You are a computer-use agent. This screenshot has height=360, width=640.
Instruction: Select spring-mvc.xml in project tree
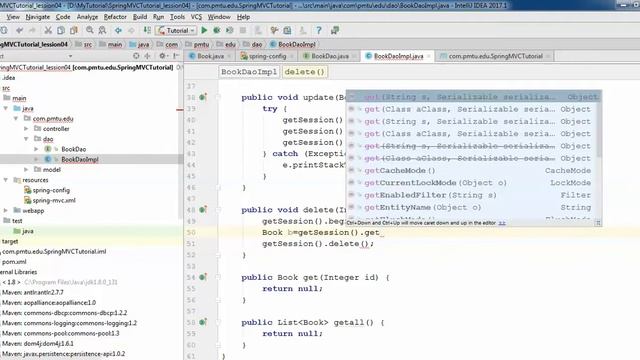tap(54, 200)
